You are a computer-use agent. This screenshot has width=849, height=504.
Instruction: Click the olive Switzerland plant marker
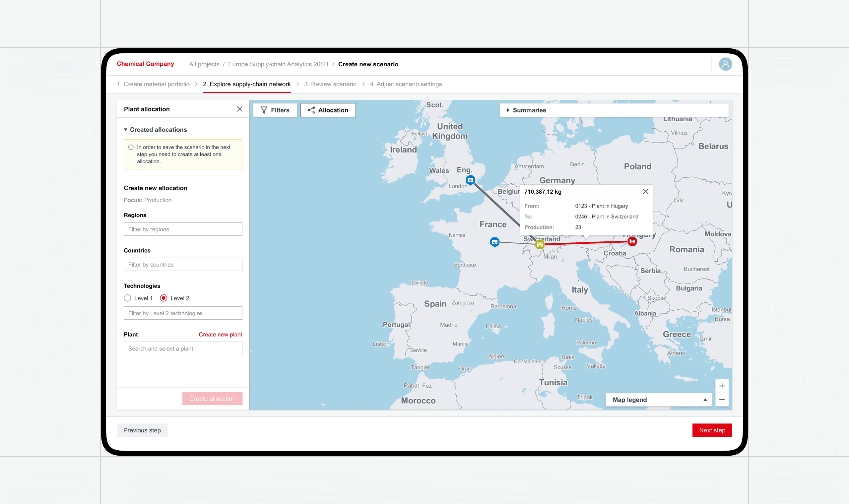click(x=539, y=244)
